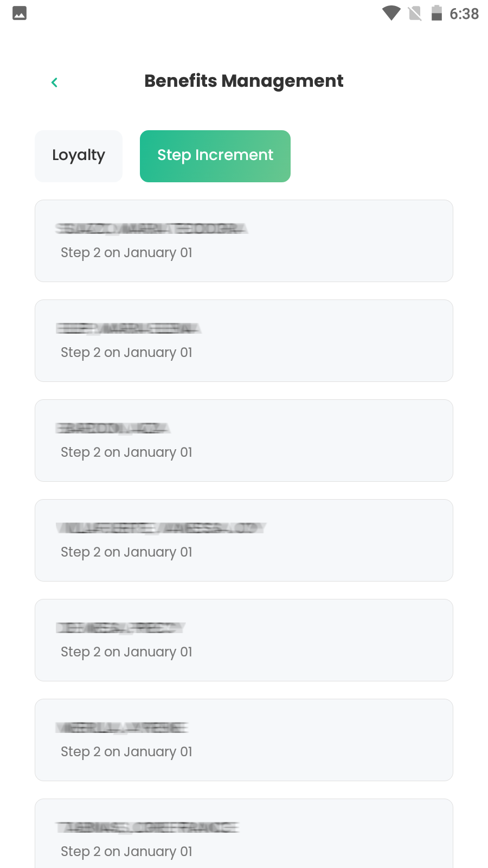Tap "Step 2 on January 01" on sixth card
Screen dimensions: 488x868
point(126,752)
